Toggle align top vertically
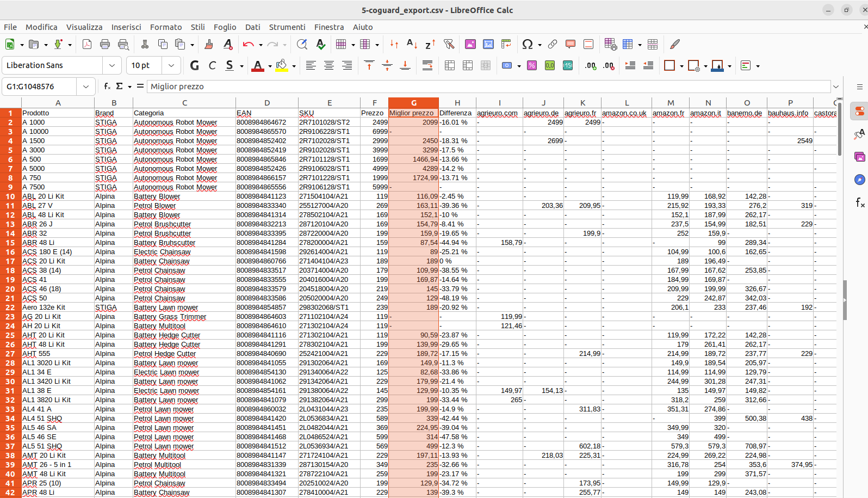Viewport: 868px width, 498px height. point(369,65)
